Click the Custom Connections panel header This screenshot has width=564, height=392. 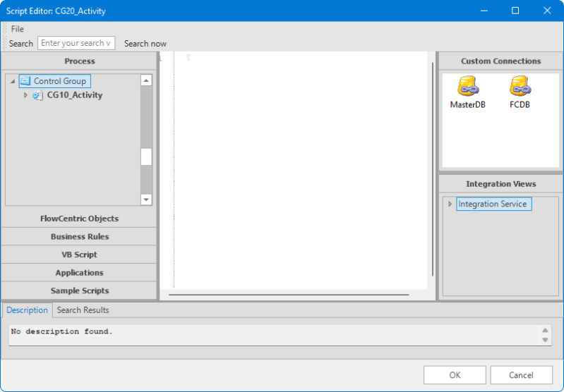point(500,61)
